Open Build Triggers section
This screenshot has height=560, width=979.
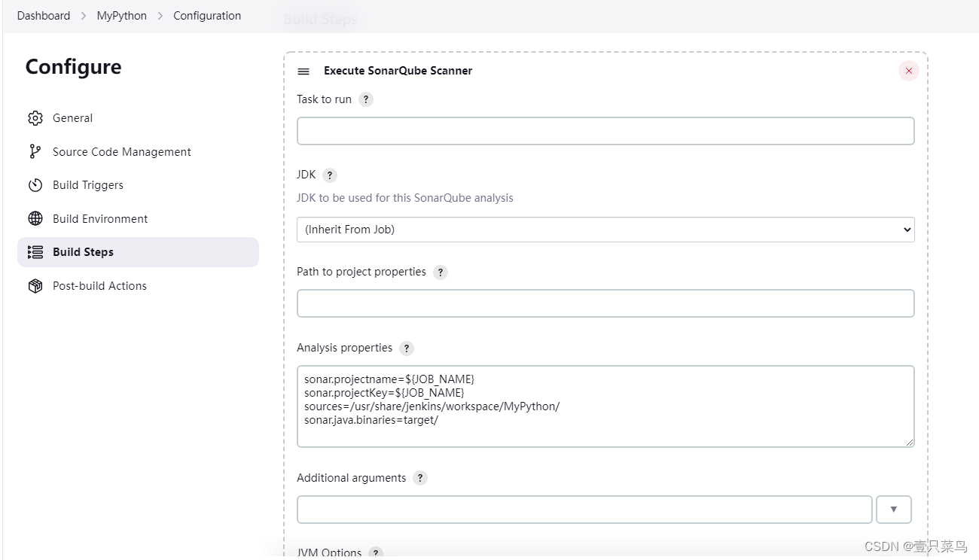click(138, 185)
